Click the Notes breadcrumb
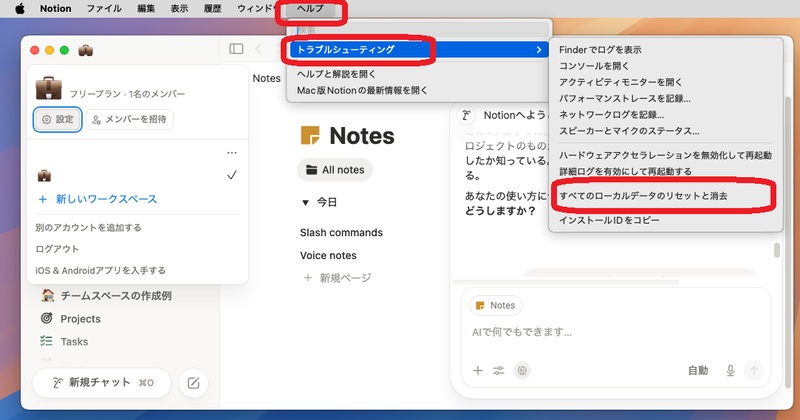This screenshot has width=800, height=420. click(266, 78)
